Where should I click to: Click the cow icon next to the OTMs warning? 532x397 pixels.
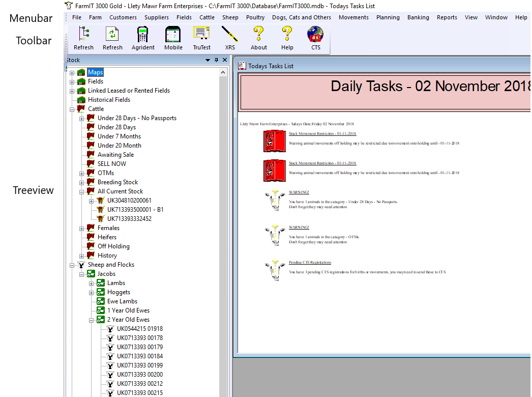275,235
